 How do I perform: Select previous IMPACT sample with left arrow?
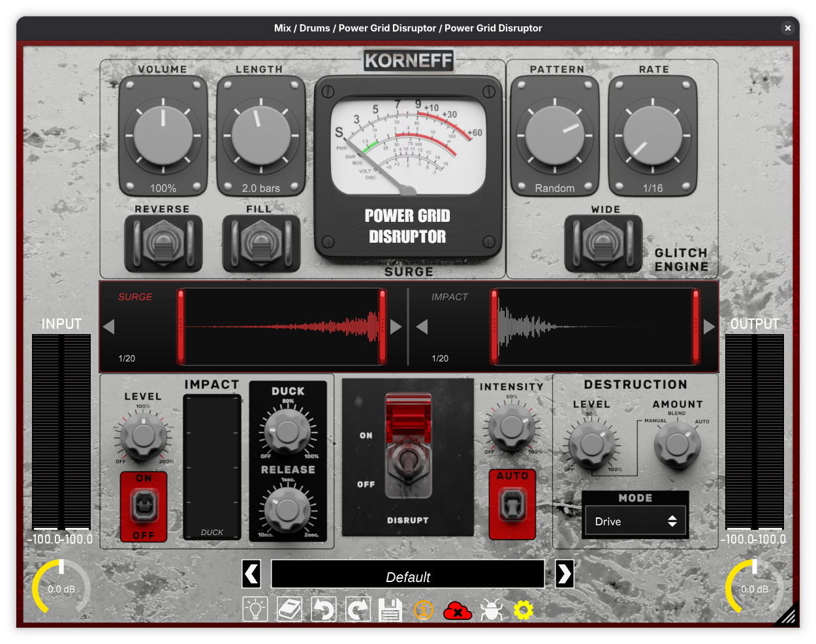[422, 326]
